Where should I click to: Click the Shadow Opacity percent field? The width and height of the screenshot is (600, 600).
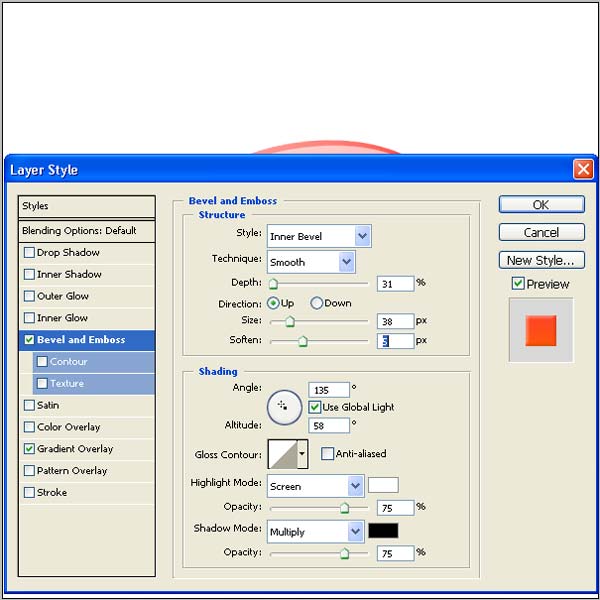tap(395, 553)
